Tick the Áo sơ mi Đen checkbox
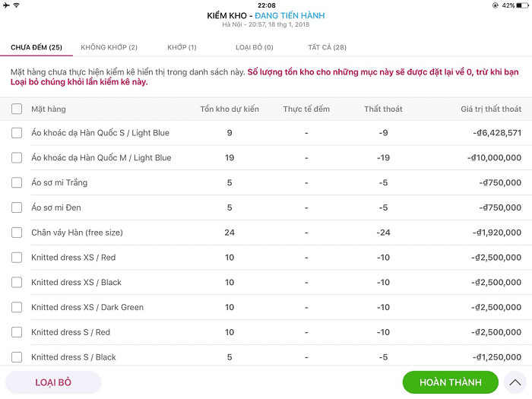Viewport: 532px width, 399px height. (x=17, y=207)
